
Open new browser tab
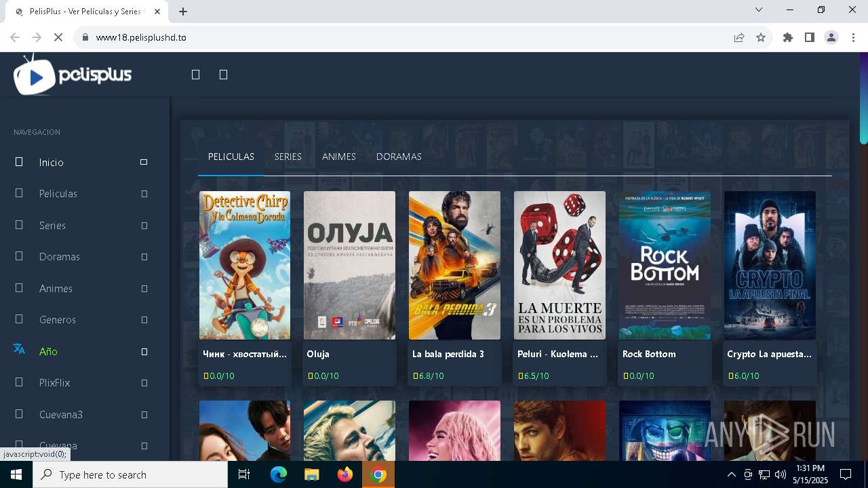pyautogui.click(x=183, y=12)
